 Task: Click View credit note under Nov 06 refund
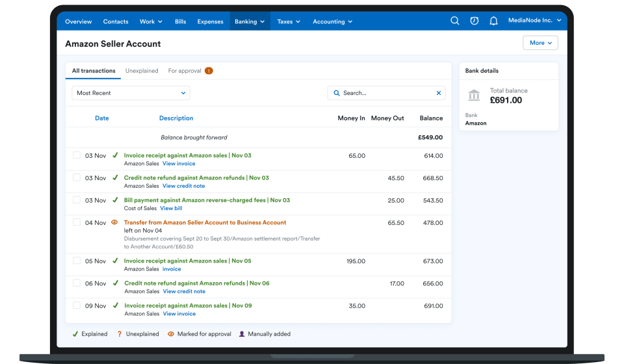[184, 291]
